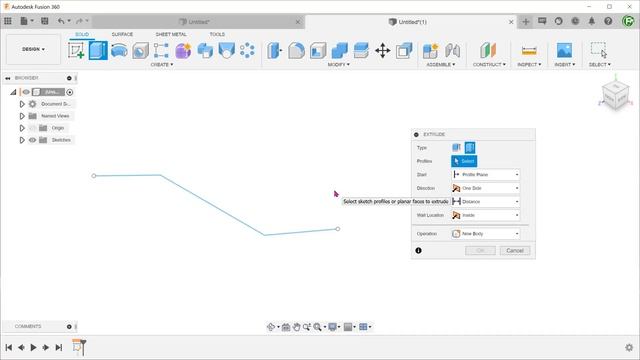The image size is (640, 360).
Task: Select the Fillet tool
Action: (296, 51)
